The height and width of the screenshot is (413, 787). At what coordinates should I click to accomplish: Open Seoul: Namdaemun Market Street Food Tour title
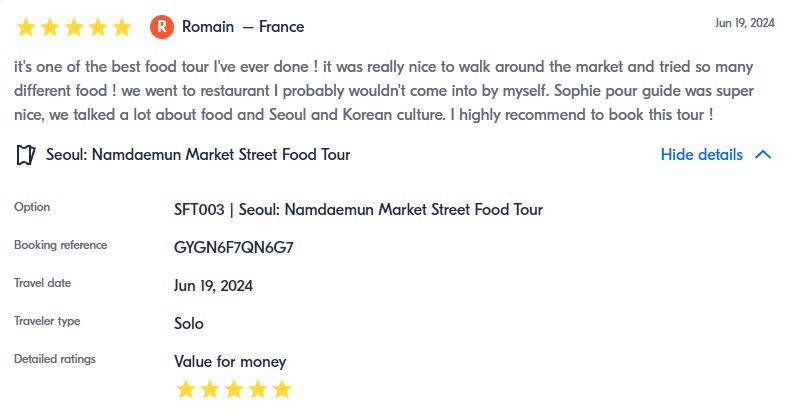click(x=198, y=155)
